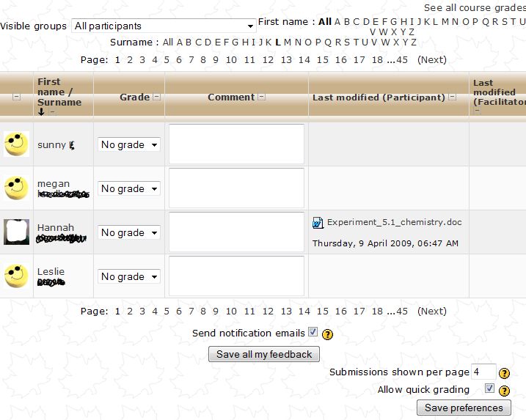The height and width of the screenshot is (420, 526).
Task: Toggle the Send notification emails checkbox
Action: pos(313,332)
